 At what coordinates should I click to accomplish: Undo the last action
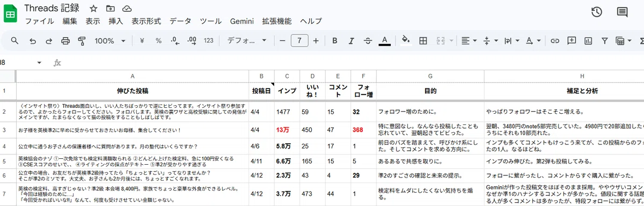(x=33, y=41)
